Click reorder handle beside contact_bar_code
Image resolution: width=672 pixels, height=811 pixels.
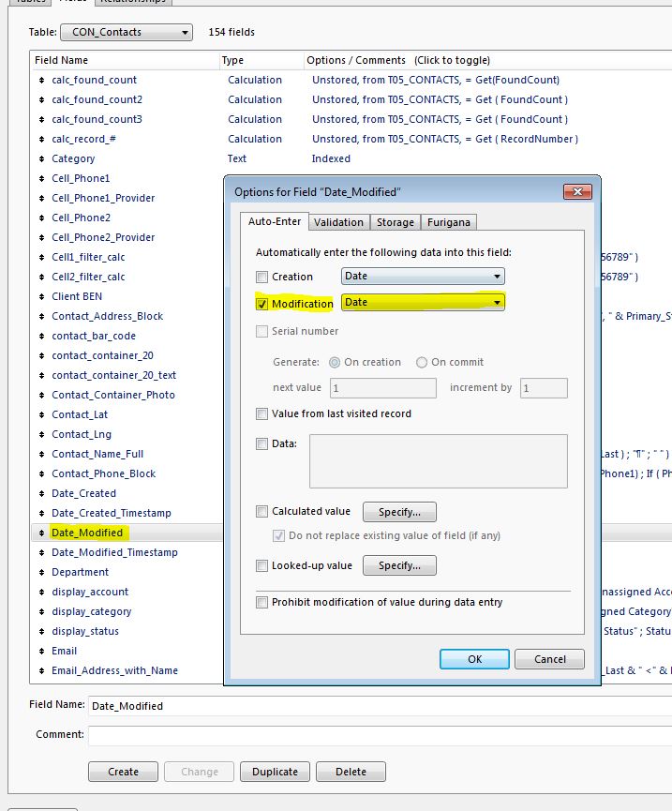[x=41, y=337]
